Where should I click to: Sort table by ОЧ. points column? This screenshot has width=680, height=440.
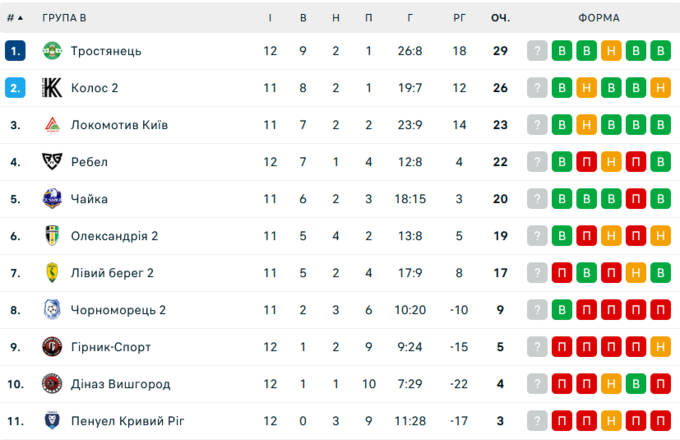coord(500,18)
